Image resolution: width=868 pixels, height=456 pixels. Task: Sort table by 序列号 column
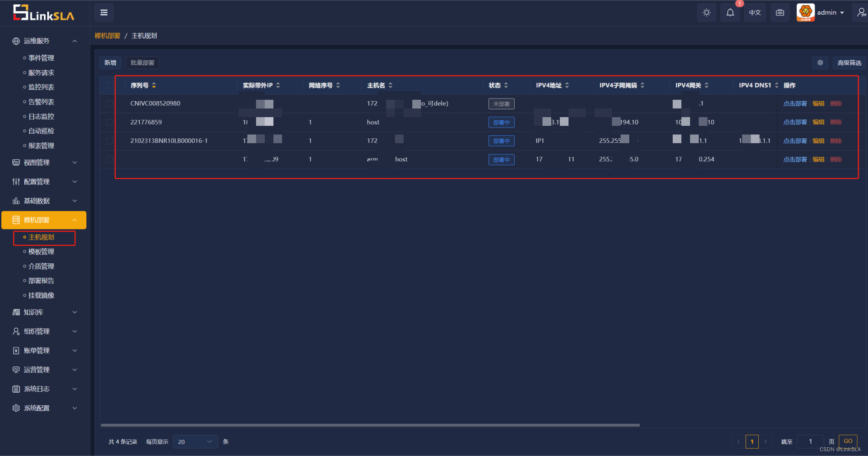[x=154, y=85]
